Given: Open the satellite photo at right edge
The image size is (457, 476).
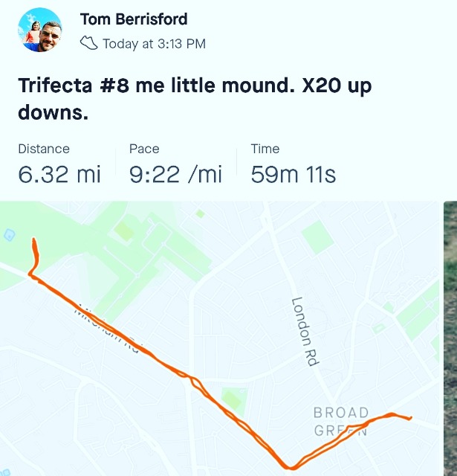Looking at the screenshot, I should pos(450,338).
